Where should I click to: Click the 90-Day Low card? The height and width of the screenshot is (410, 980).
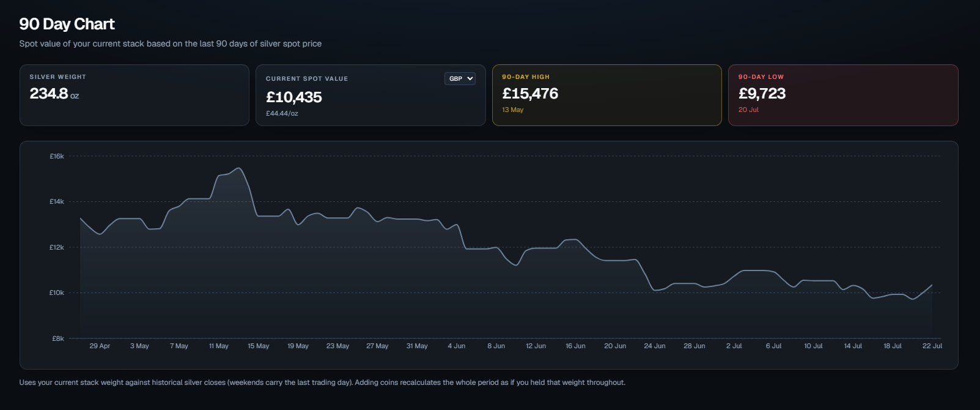pyautogui.click(x=843, y=95)
